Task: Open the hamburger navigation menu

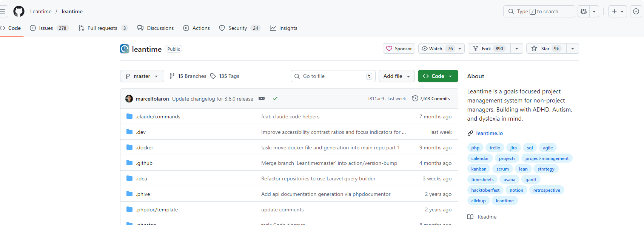Action: 2,11
